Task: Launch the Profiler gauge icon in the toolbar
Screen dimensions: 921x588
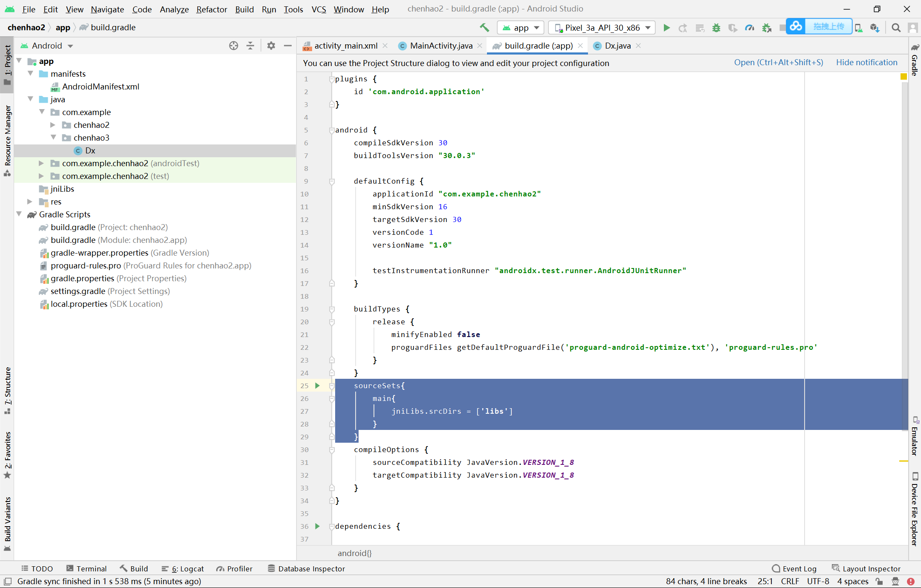Action: pyautogui.click(x=750, y=27)
